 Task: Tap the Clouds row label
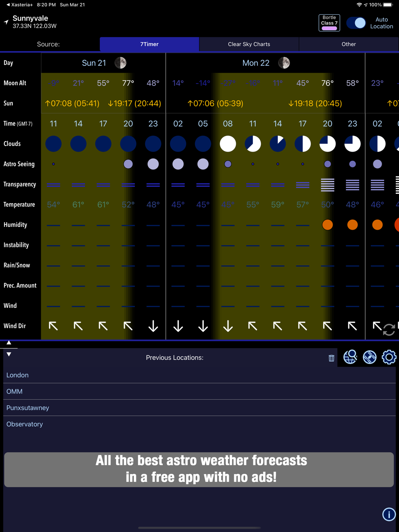click(x=12, y=144)
